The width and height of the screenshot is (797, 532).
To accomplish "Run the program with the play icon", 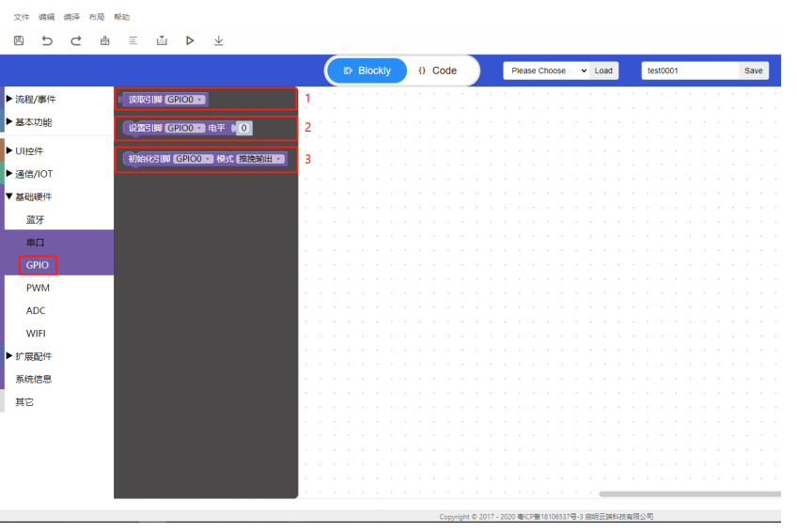I will click(x=190, y=40).
